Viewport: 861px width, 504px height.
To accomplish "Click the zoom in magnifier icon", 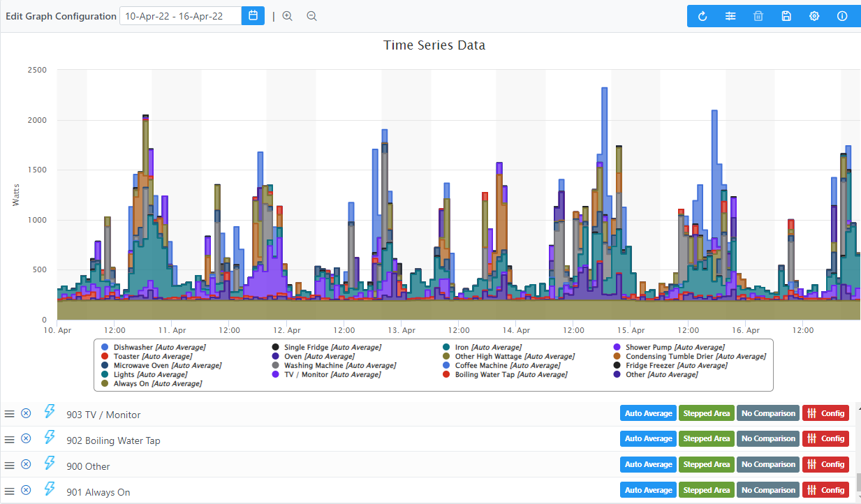I will [287, 15].
